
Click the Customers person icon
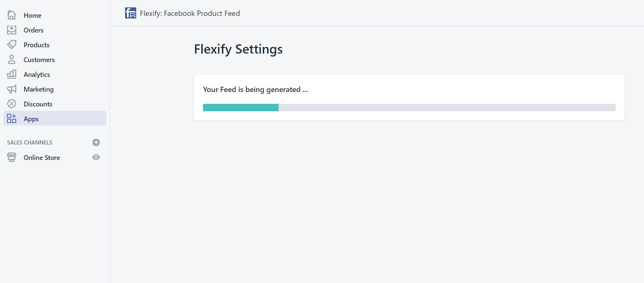11,59
